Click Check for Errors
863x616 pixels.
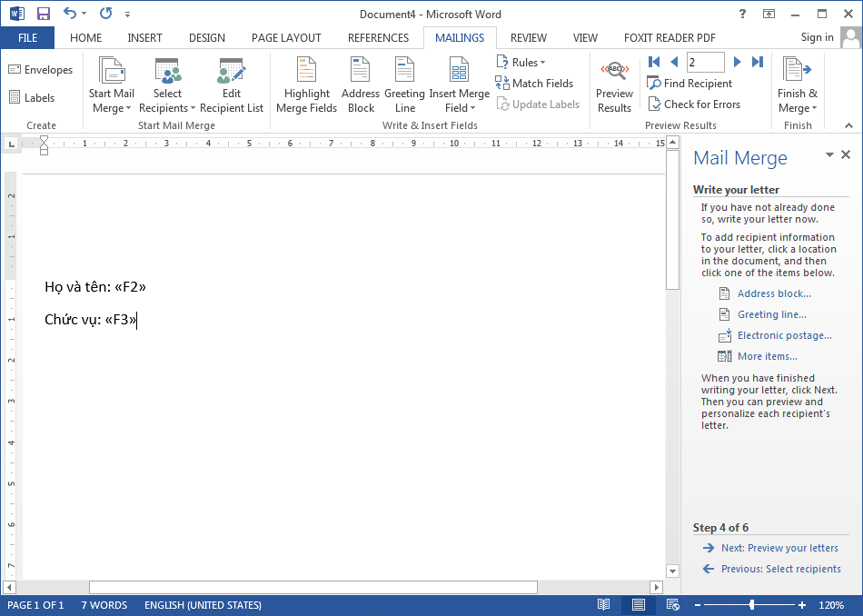(x=693, y=104)
